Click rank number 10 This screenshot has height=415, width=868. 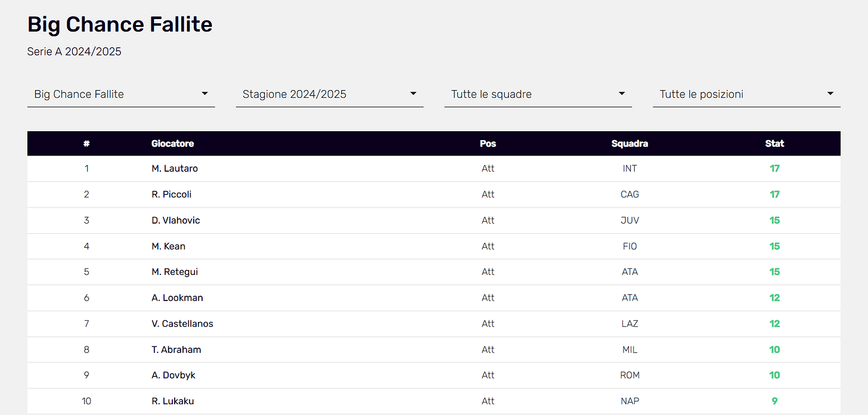[86, 401]
